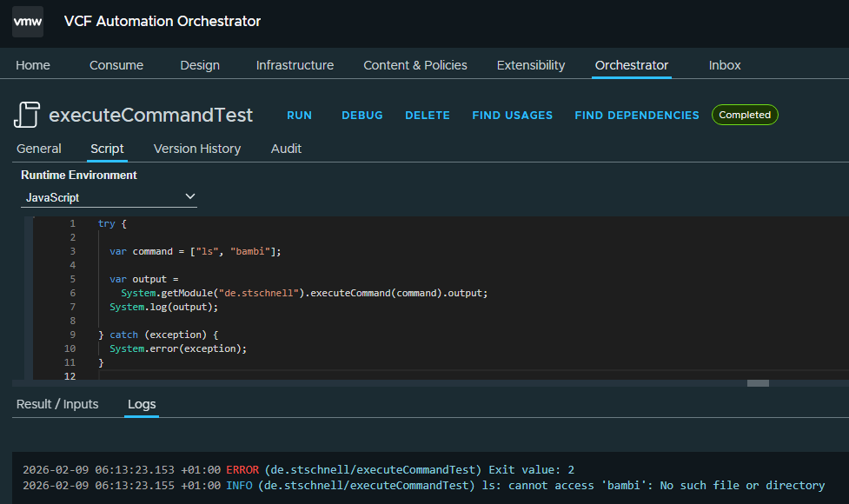
Task: Open the Home navigation tab
Action: pyautogui.click(x=33, y=65)
